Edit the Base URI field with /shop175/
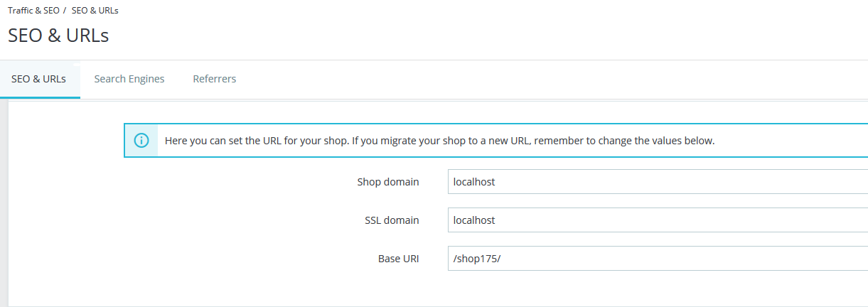Image resolution: width=868 pixels, height=307 pixels. coord(654,259)
